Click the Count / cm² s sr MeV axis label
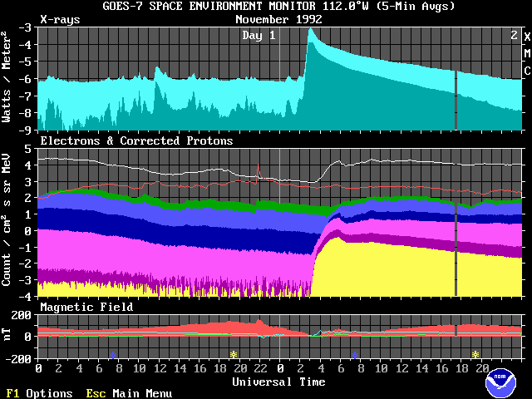Screen dimensions: 532x399 tap(7, 219)
